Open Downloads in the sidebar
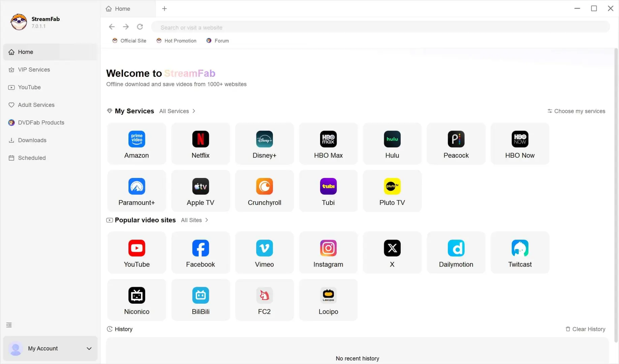 (x=51, y=140)
